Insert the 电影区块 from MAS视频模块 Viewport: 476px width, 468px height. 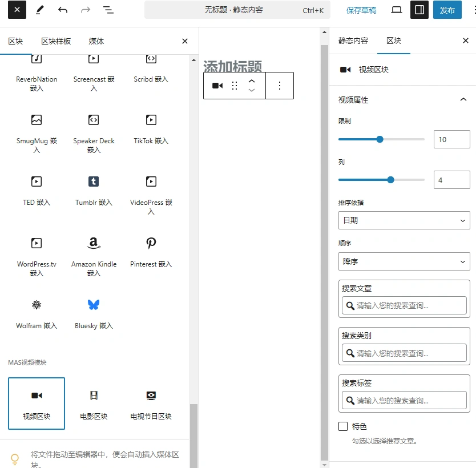click(x=93, y=404)
